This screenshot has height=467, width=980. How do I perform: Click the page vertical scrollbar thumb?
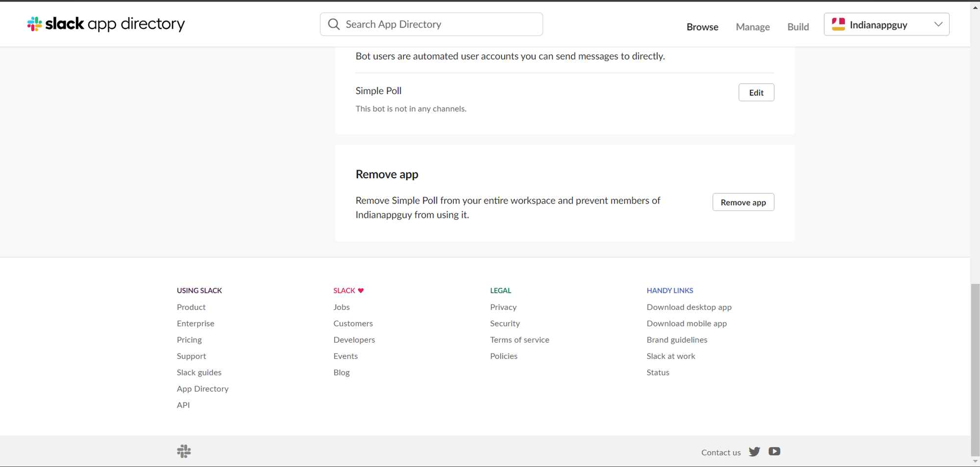tap(975, 370)
